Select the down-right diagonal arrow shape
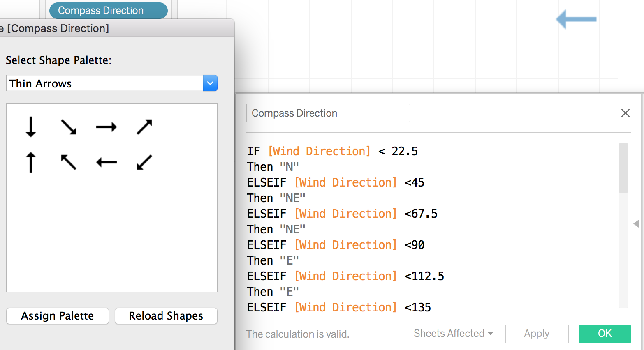Screen dimensions: 644x350 point(69,127)
